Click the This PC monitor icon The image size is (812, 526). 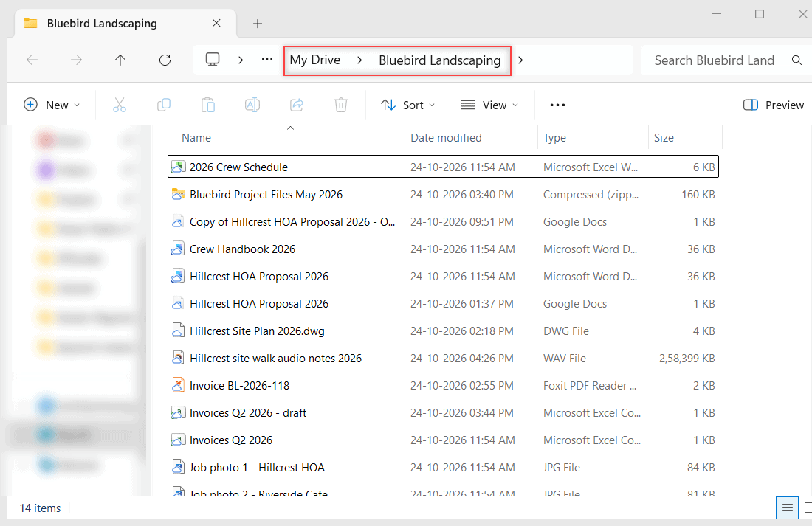(213, 60)
